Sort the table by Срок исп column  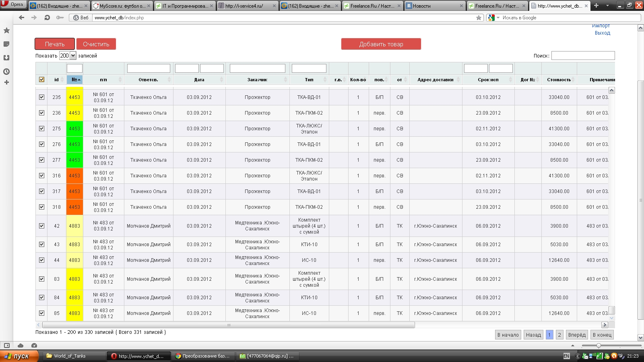488,80
